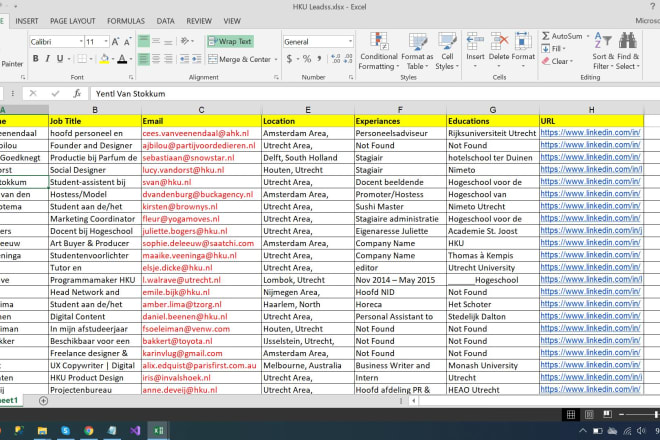Open VIEW ribbon tab

pyautogui.click(x=232, y=21)
